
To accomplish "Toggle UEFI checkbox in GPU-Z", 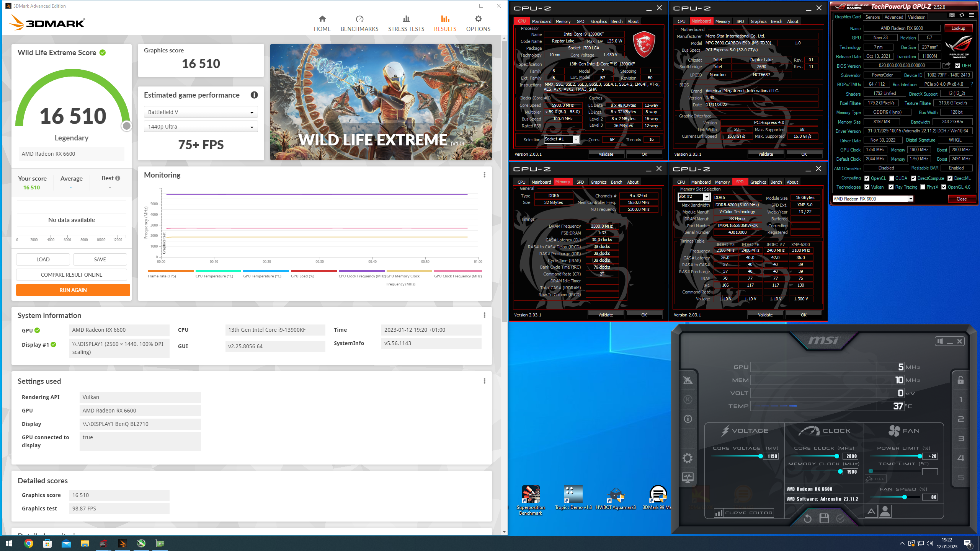I will coord(957,66).
